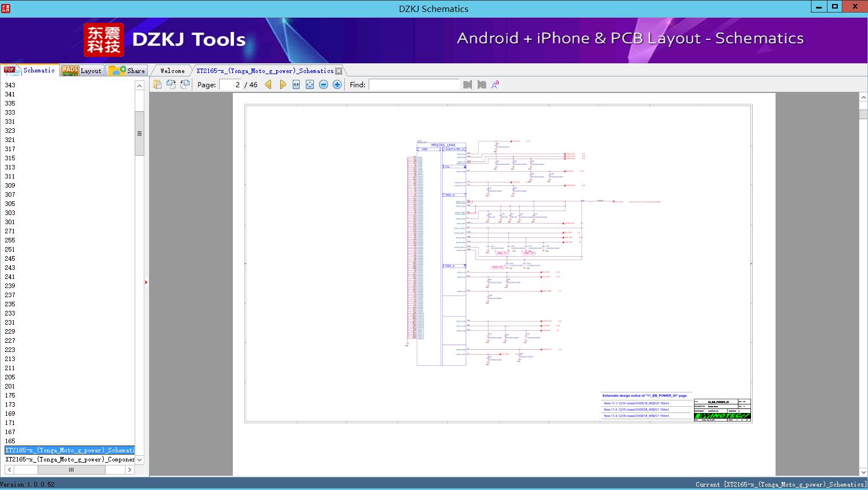Click the first copy icon in toolbar
The height and width of the screenshot is (490, 868).
pos(158,84)
